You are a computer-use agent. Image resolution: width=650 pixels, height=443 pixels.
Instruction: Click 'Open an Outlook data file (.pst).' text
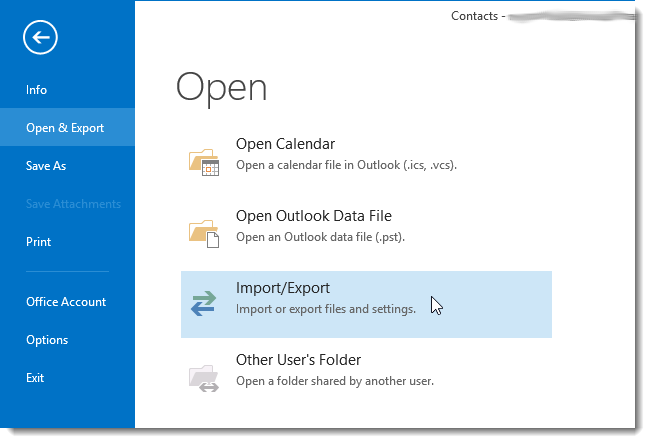[320, 237]
